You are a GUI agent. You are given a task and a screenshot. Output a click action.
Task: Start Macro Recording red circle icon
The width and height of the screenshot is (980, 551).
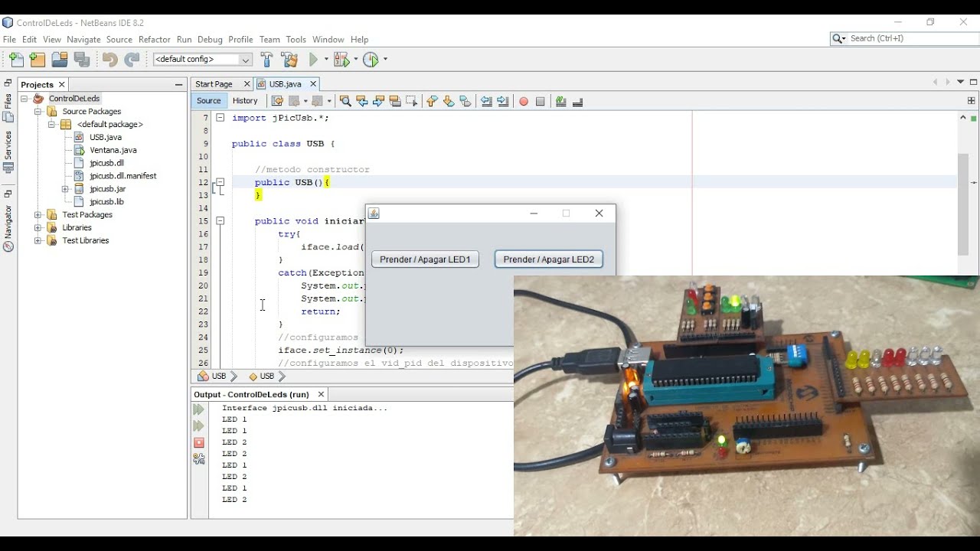coord(524,101)
